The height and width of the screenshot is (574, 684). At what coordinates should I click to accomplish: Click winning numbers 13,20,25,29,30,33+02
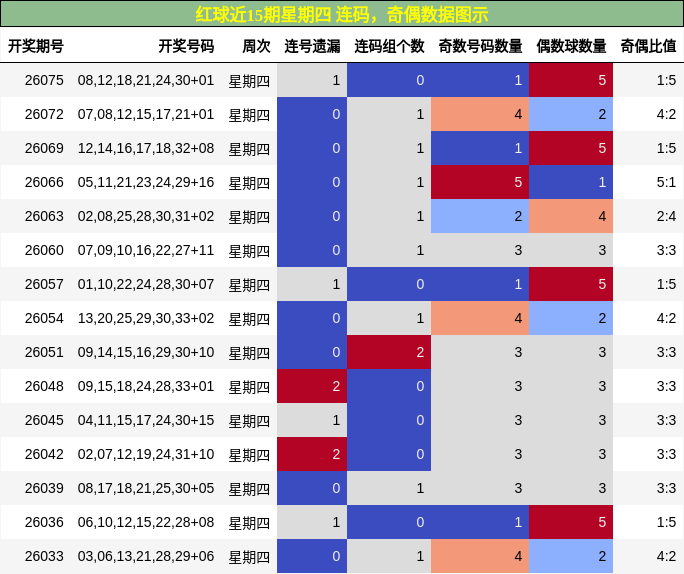pos(146,318)
